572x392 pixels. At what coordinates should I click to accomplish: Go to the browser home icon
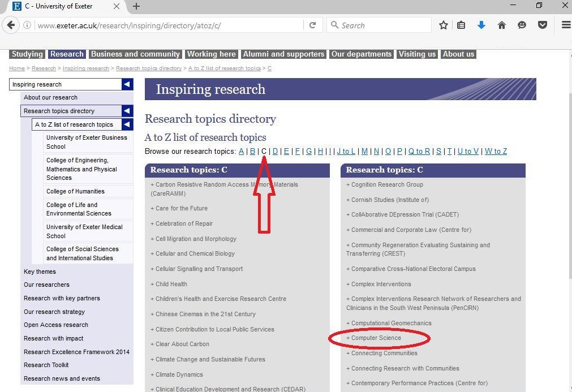[x=502, y=25]
